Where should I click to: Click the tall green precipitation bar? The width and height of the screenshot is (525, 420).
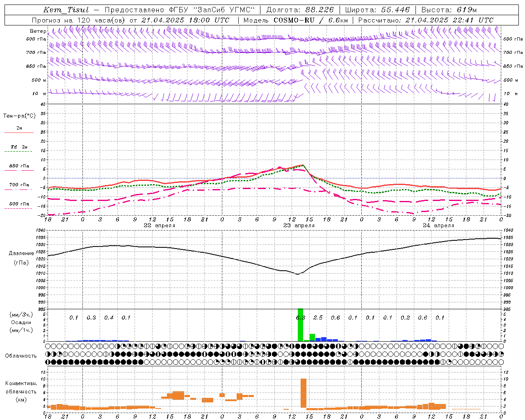300,325
